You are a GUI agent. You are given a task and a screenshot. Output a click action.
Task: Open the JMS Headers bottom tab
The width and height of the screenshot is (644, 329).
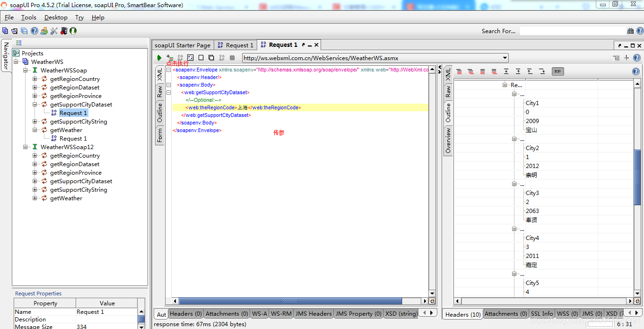(313, 313)
